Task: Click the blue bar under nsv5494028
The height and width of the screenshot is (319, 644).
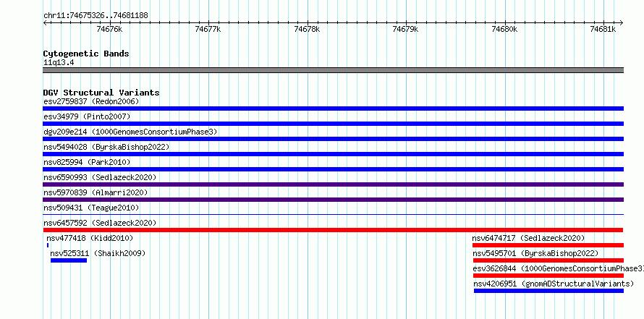Action: point(333,154)
